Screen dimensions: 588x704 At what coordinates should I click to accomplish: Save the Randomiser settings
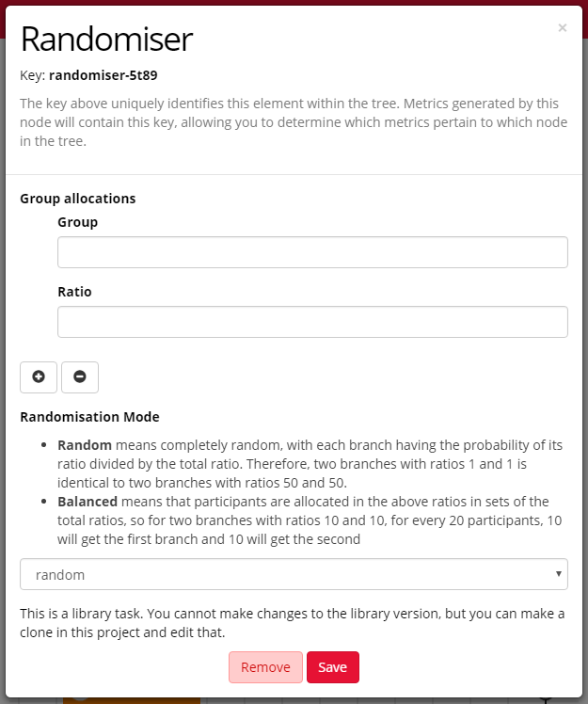(x=332, y=667)
